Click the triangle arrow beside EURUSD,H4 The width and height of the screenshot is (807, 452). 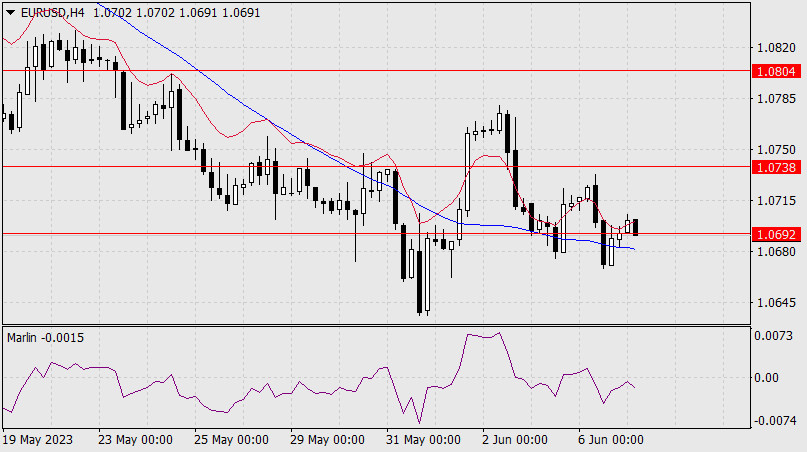point(10,12)
